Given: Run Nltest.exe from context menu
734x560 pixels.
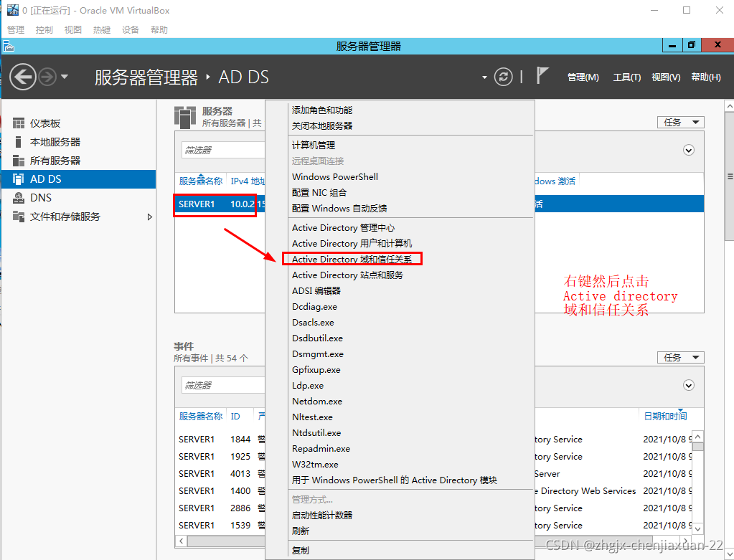Looking at the screenshot, I should 312,417.
